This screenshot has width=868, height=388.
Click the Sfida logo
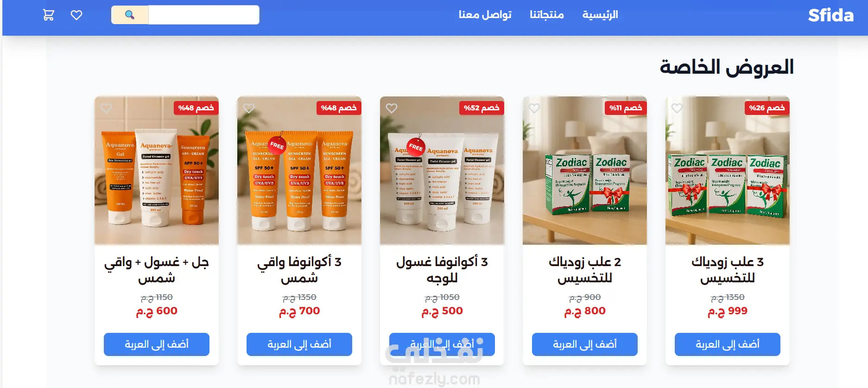830,15
